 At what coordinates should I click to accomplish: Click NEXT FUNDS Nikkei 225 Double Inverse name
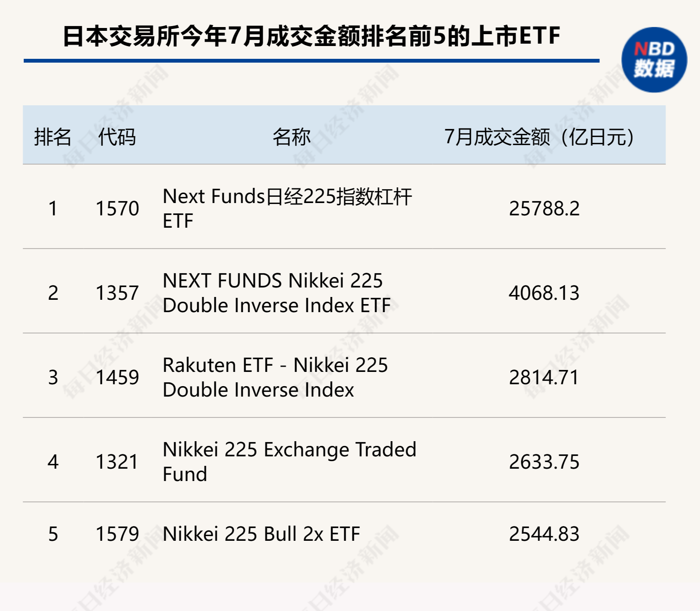[x=276, y=293]
